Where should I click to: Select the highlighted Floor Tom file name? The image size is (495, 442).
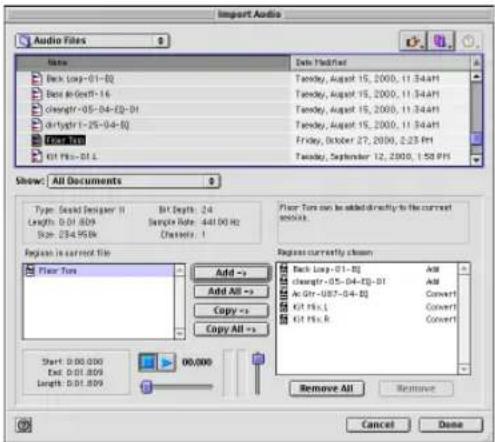[65, 140]
